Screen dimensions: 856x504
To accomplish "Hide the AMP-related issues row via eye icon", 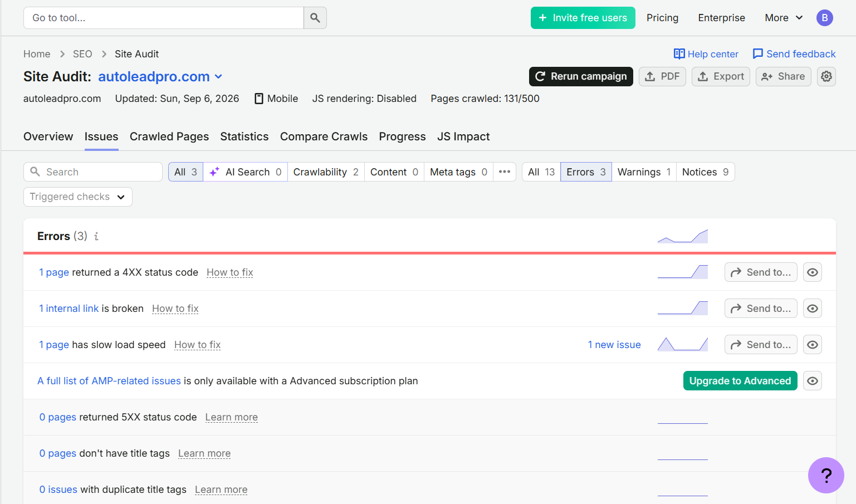I will 813,381.
